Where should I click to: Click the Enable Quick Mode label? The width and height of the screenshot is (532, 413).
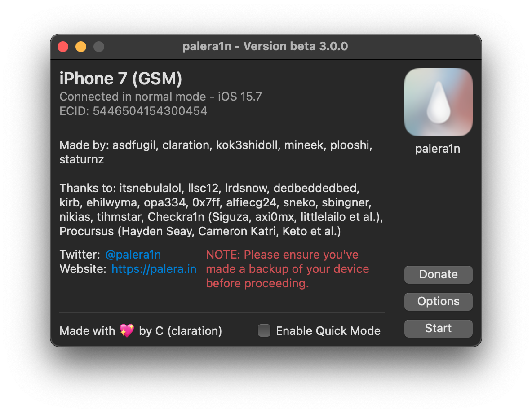[328, 330]
